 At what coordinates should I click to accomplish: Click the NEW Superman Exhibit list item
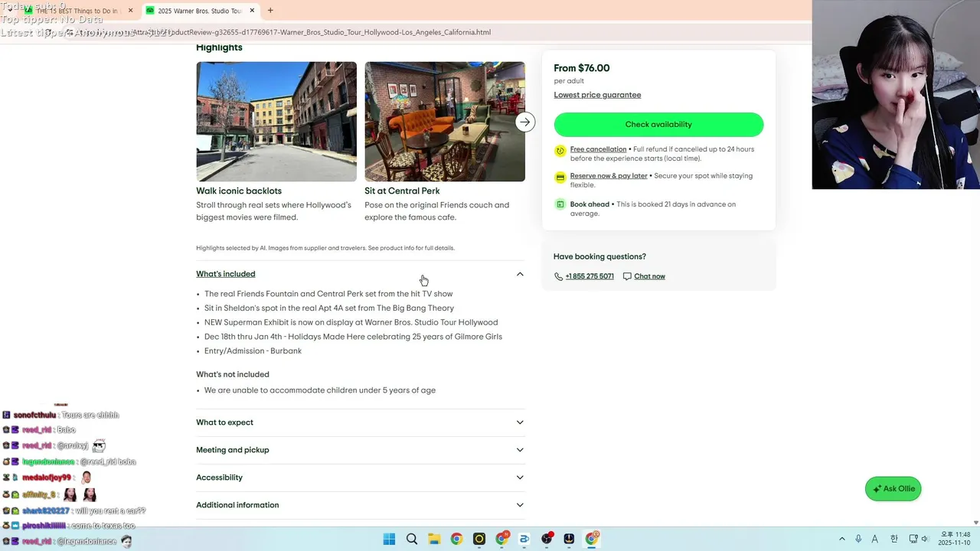pyautogui.click(x=351, y=323)
